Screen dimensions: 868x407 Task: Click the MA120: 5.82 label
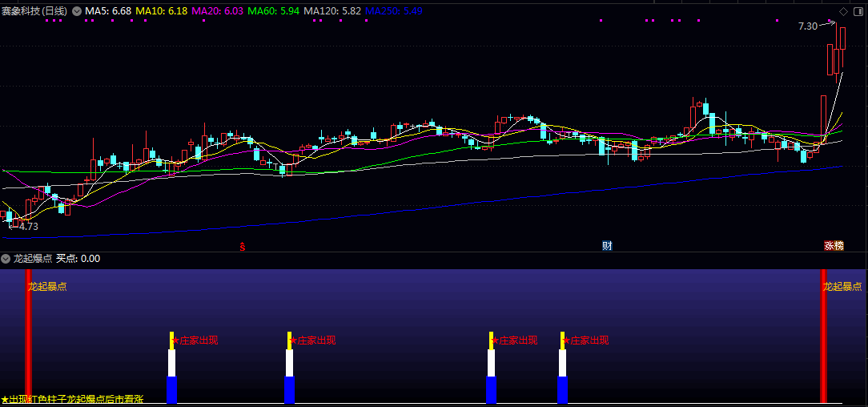click(332, 11)
